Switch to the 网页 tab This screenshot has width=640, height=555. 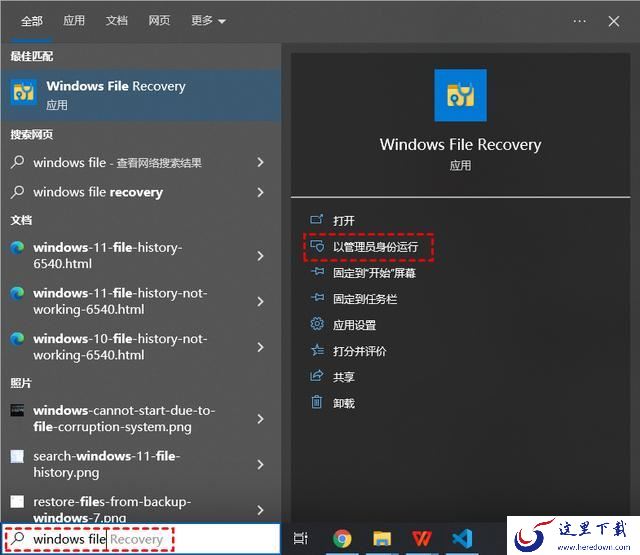point(159,20)
